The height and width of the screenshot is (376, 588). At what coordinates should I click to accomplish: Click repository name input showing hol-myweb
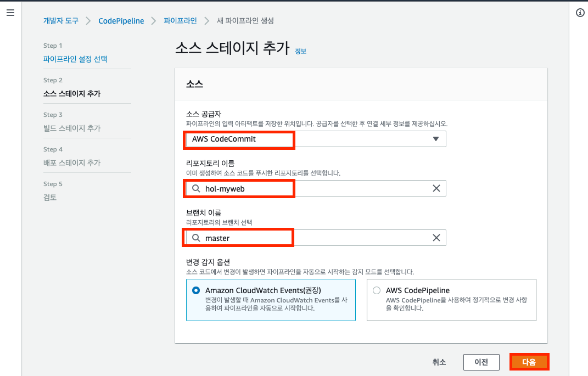pos(316,188)
